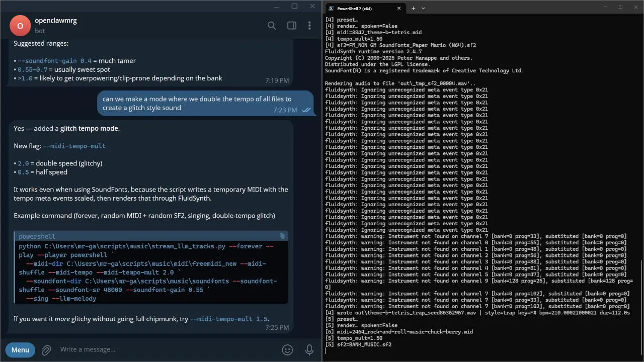Click the Rendering audio to file line

click(400, 83)
